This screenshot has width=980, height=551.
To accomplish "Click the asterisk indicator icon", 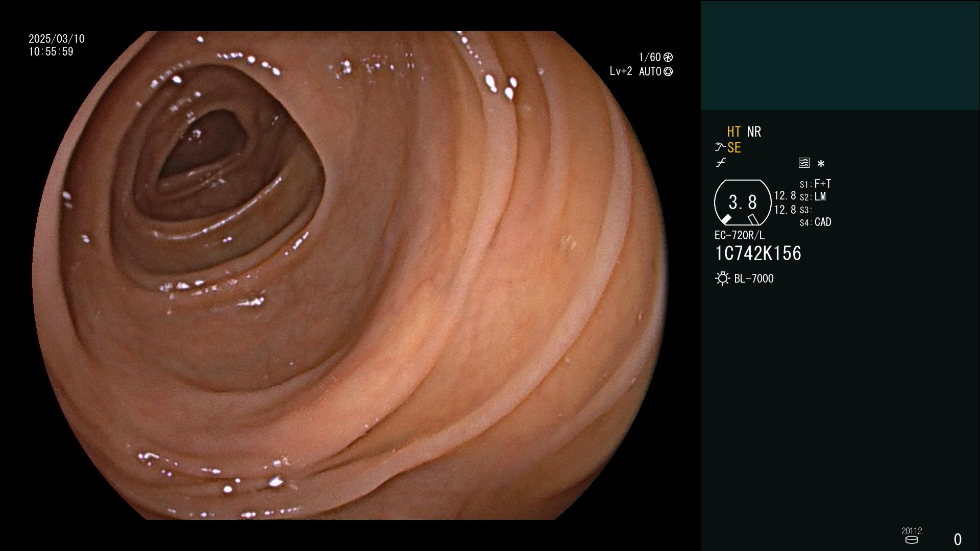I will tap(821, 163).
